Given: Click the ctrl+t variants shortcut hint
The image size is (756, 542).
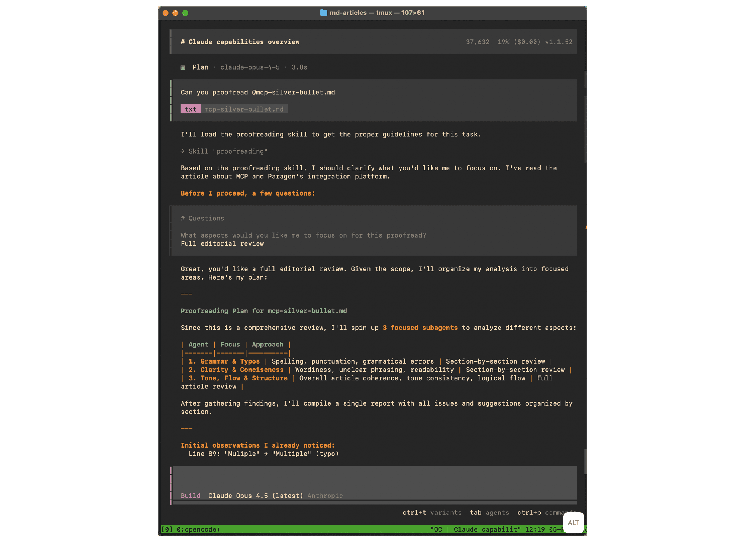Looking at the screenshot, I should (432, 513).
